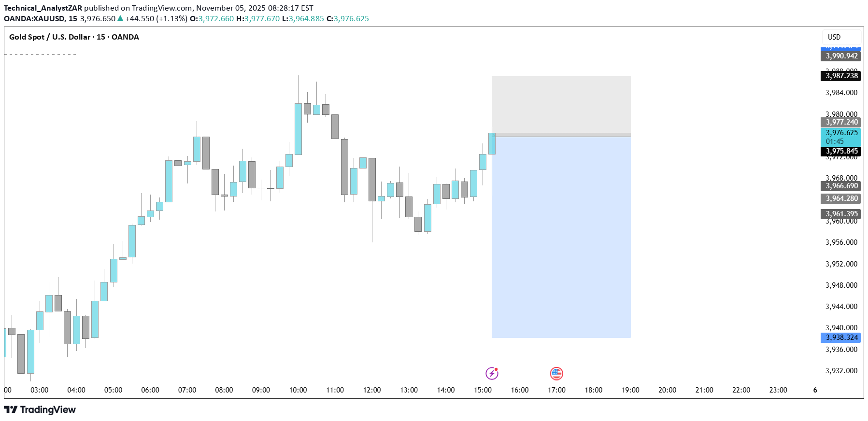868x421 pixels.
Task: Click the current price label 3,976.625
Action: point(841,133)
